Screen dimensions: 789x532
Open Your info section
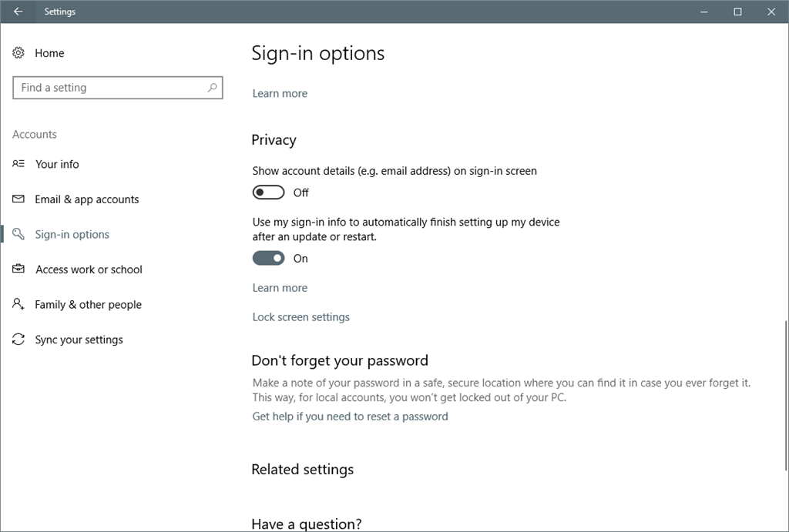pos(57,164)
